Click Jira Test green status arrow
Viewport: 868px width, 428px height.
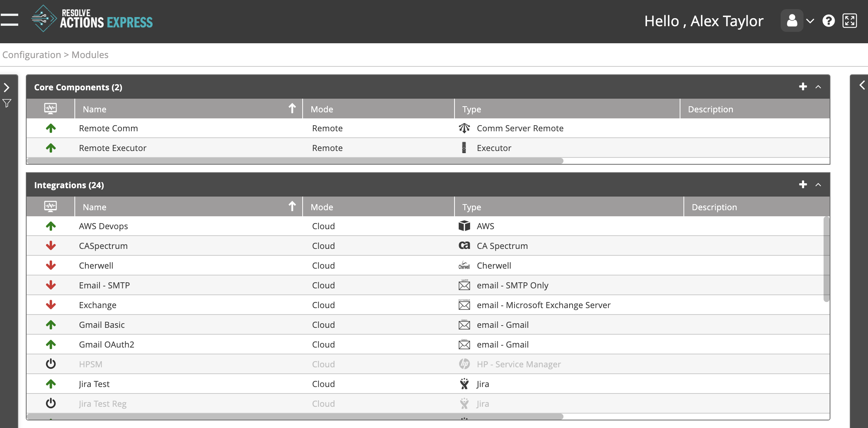click(51, 384)
